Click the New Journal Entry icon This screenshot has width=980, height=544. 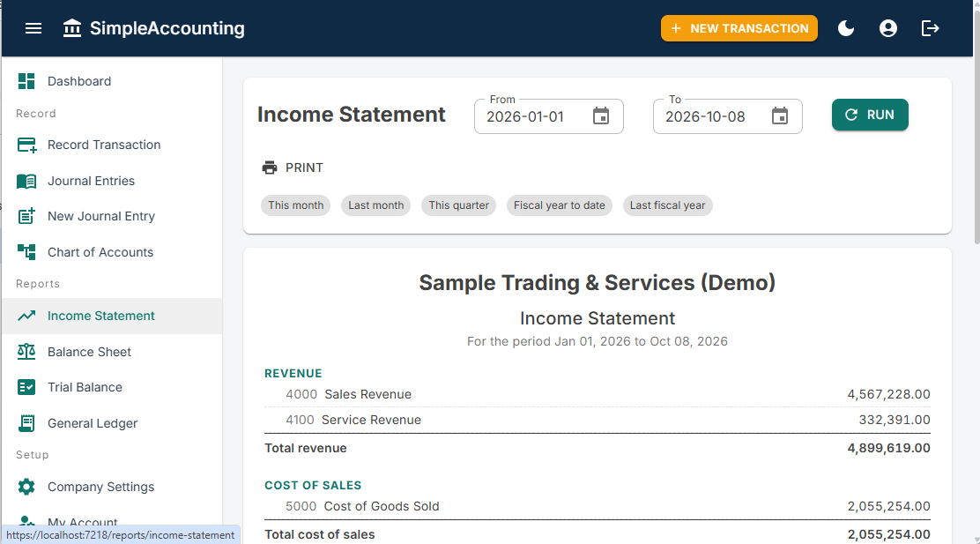click(26, 216)
